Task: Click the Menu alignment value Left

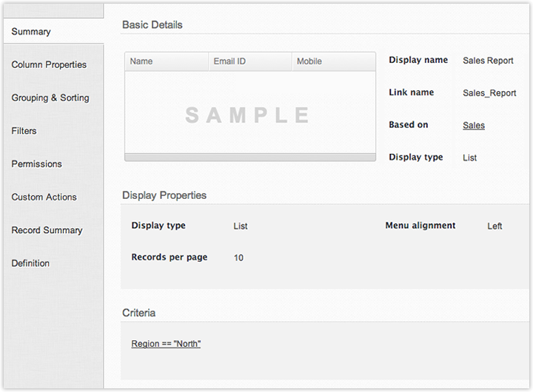Action: [x=495, y=226]
